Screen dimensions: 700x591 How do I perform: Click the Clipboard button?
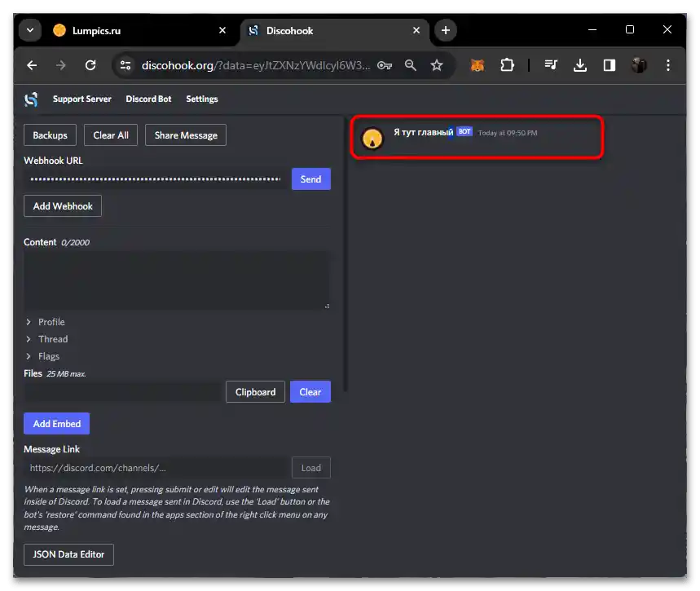[255, 392]
